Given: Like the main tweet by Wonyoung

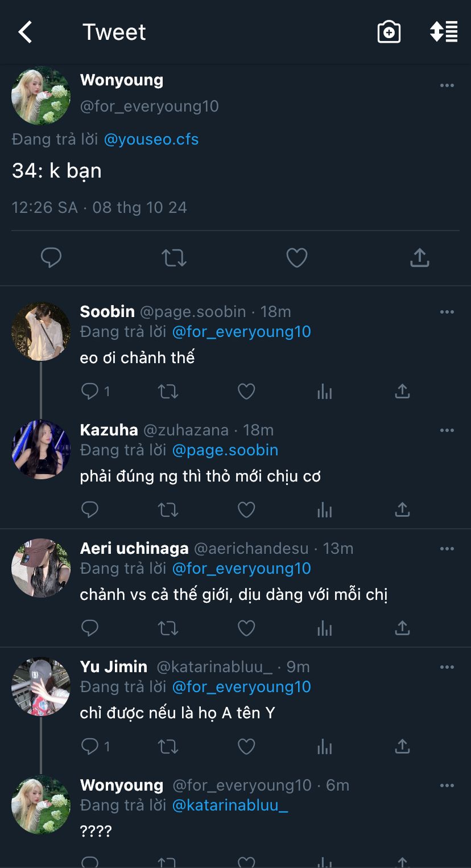Looking at the screenshot, I should pos(296,258).
